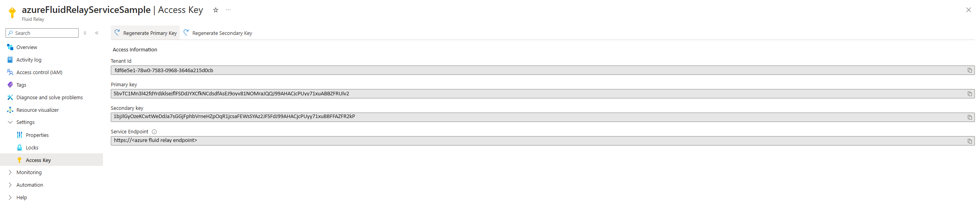The height and width of the screenshot is (211, 980).
Task: Favorite this resource with the star icon
Action: click(x=215, y=10)
